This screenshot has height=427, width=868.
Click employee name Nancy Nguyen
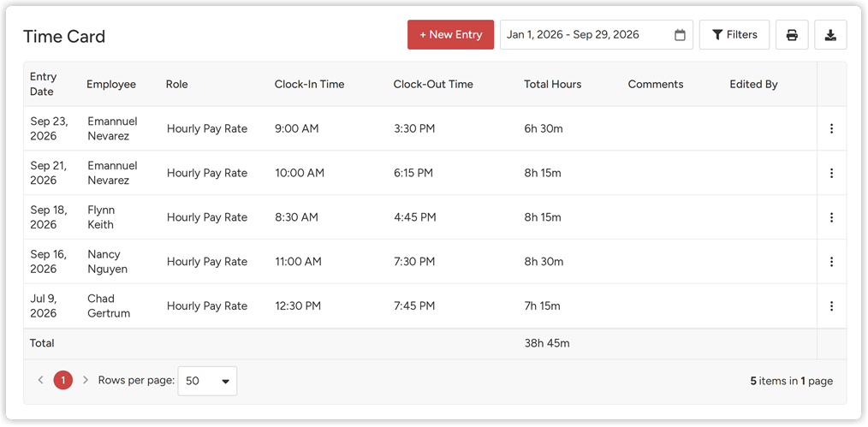pos(107,262)
